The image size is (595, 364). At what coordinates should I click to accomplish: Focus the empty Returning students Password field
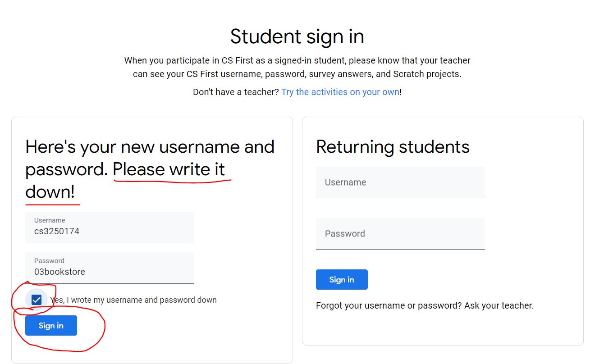click(x=400, y=234)
